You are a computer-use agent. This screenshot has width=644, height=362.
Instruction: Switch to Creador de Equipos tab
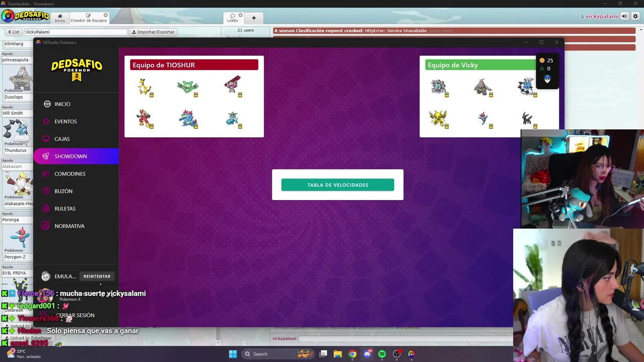click(89, 18)
